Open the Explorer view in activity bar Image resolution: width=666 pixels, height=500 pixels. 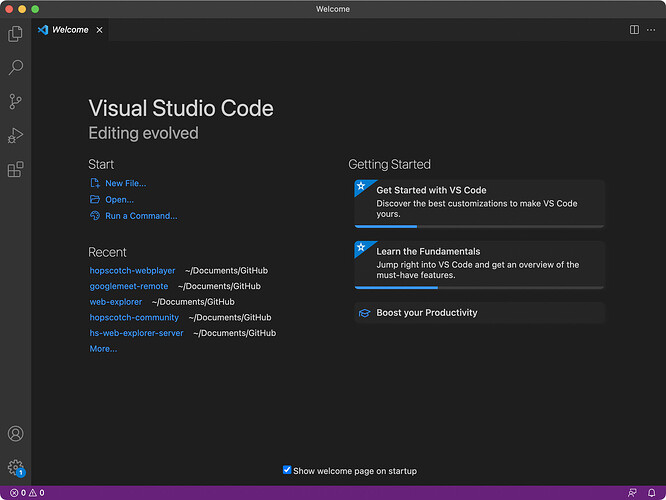click(15, 34)
